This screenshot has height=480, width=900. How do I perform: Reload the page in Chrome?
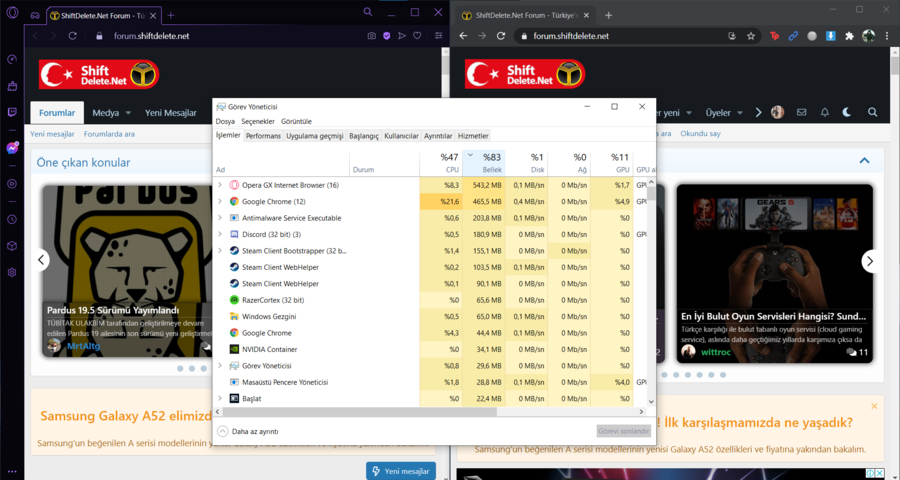pyautogui.click(x=501, y=36)
